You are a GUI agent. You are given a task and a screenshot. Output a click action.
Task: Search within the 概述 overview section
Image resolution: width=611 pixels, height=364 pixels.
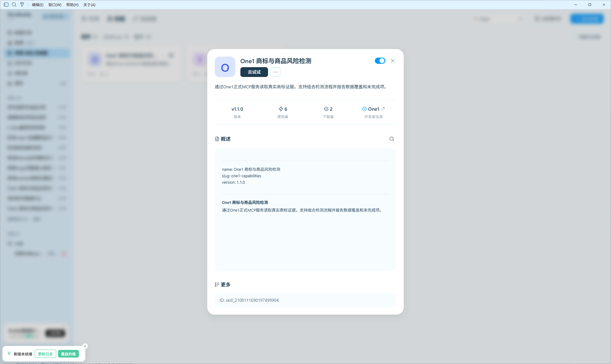pyautogui.click(x=392, y=139)
